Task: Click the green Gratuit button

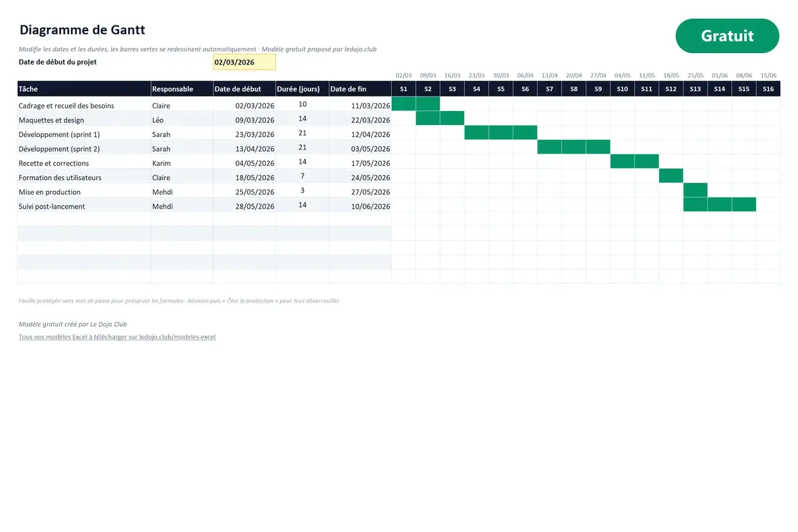Action: (727, 36)
